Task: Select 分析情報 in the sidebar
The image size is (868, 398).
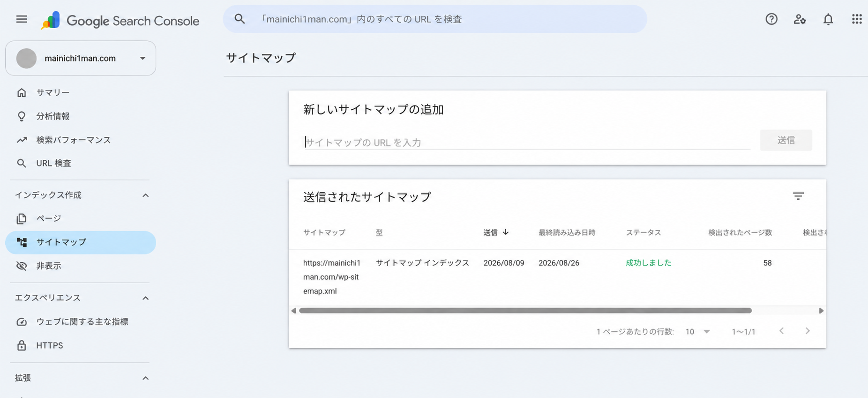Action: pyautogui.click(x=81, y=116)
